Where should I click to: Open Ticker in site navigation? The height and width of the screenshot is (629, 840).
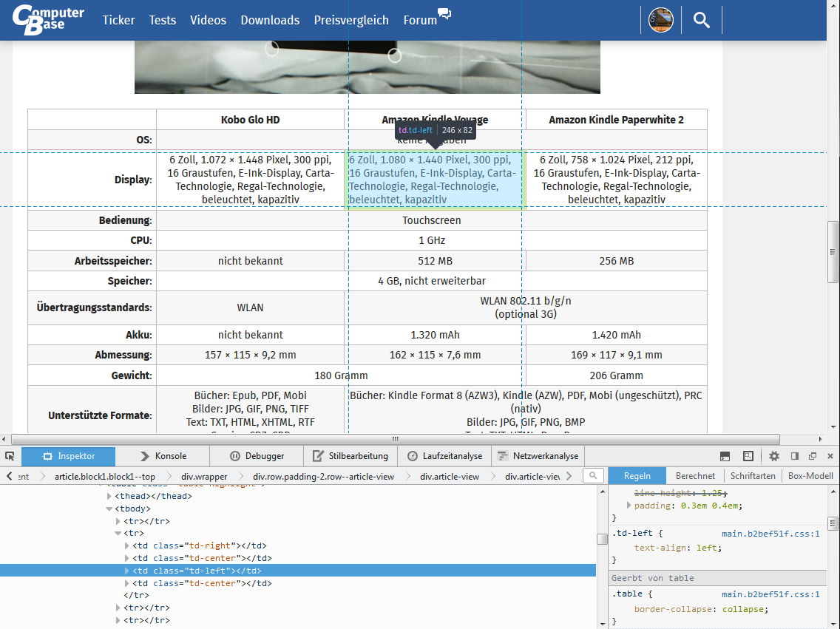118,21
